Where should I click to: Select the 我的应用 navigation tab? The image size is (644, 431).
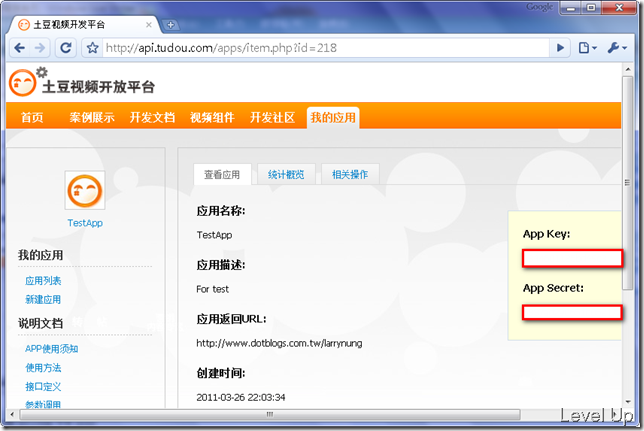tap(333, 118)
